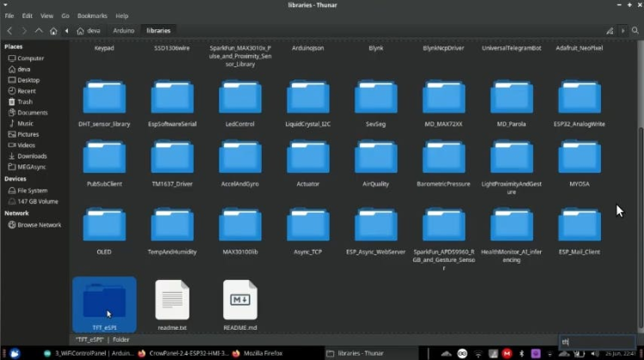This screenshot has height=360, width=644.
Task: Open Trash from the sidebar
Action: [25, 102]
